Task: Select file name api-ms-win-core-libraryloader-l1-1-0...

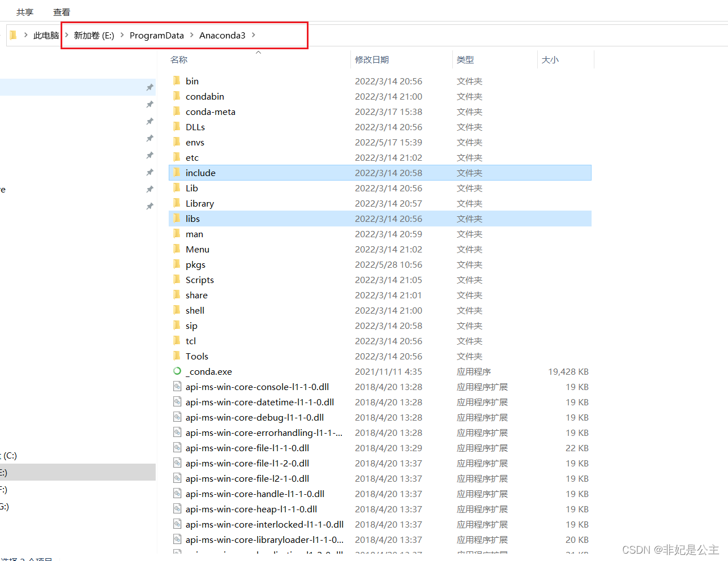Action: (264, 539)
